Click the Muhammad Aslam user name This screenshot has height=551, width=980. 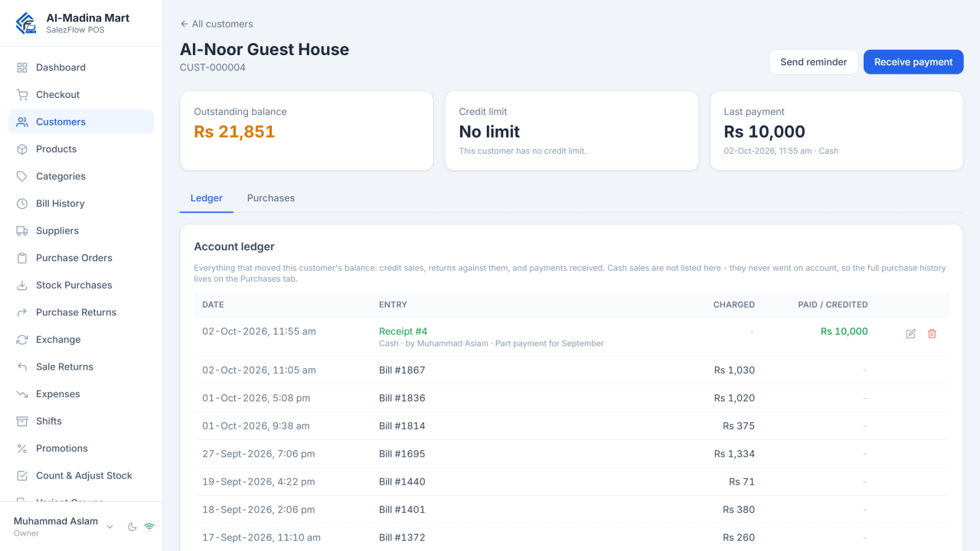click(x=56, y=521)
